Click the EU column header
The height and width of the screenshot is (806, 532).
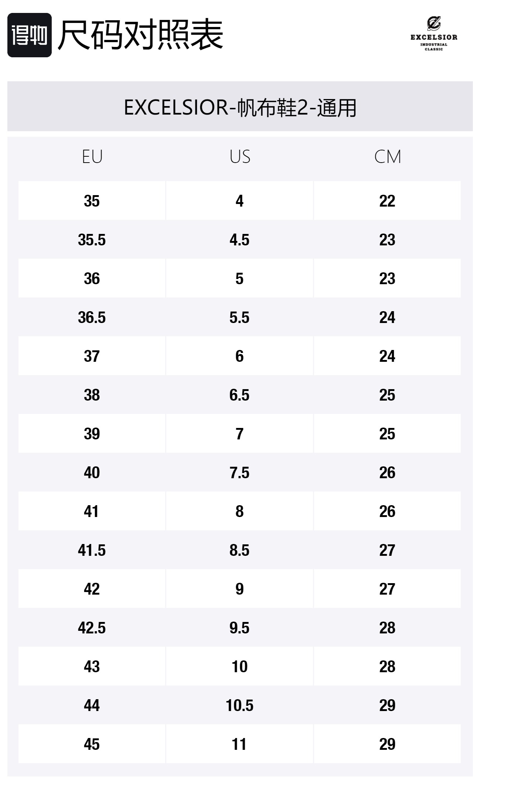click(x=92, y=157)
